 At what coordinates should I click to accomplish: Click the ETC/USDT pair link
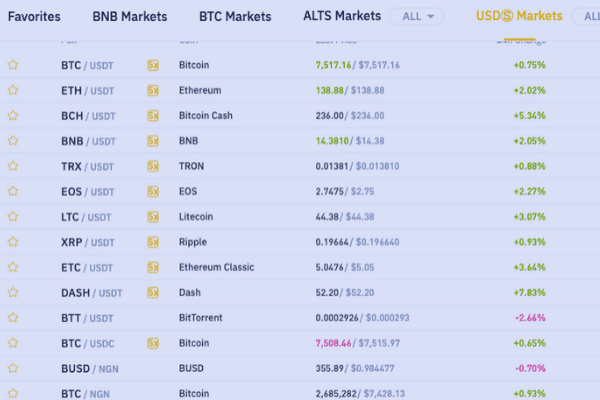(88, 268)
